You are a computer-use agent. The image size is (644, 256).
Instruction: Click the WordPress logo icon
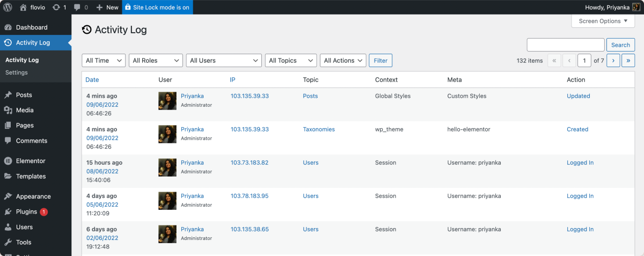click(x=8, y=8)
